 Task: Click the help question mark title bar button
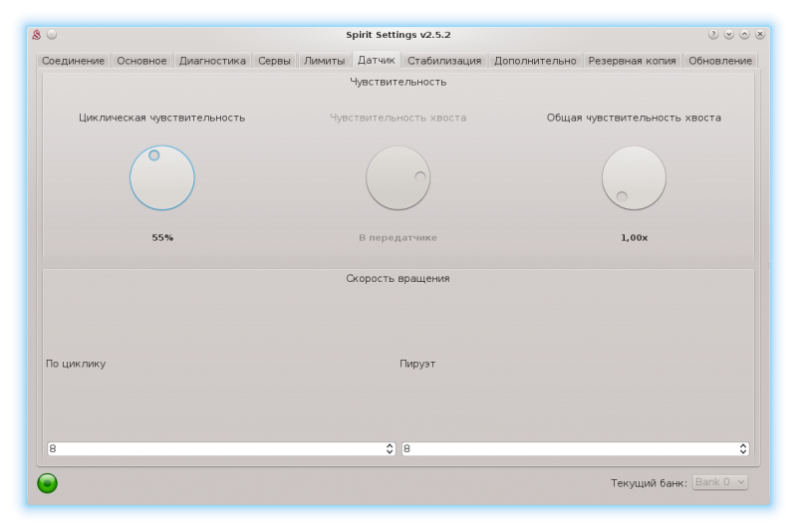(x=714, y=34)
